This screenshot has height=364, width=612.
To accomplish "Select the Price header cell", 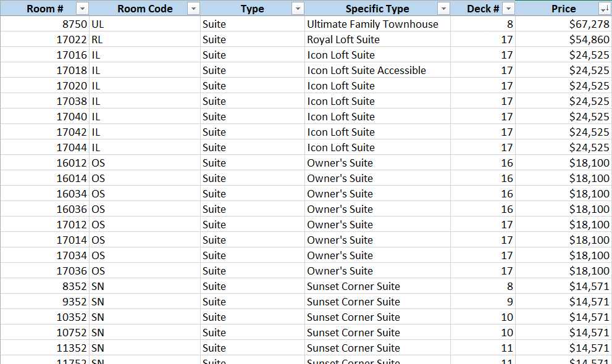I will click(x=563, y=8).
